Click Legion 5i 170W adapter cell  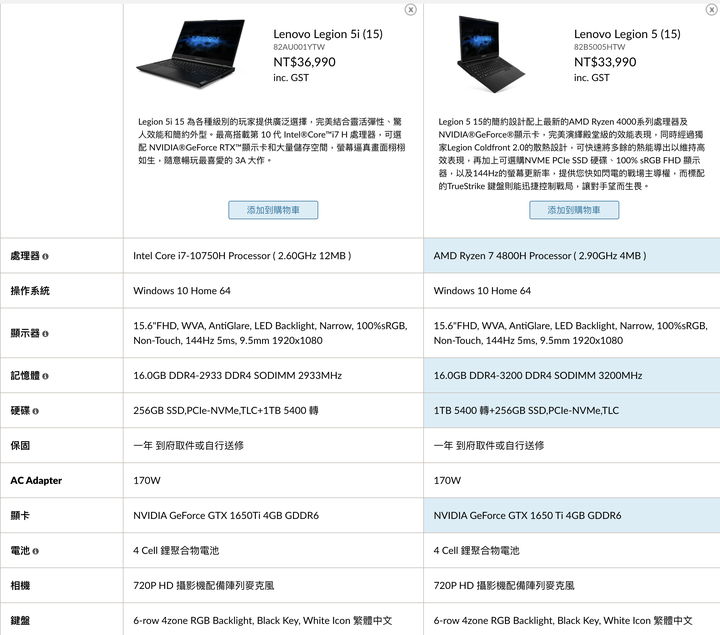coord(273,480)
